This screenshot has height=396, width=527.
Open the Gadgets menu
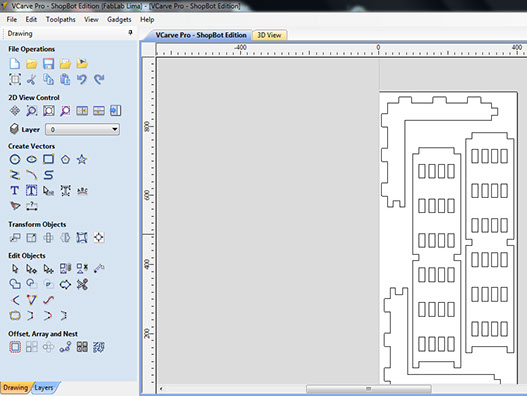(119, 19)
